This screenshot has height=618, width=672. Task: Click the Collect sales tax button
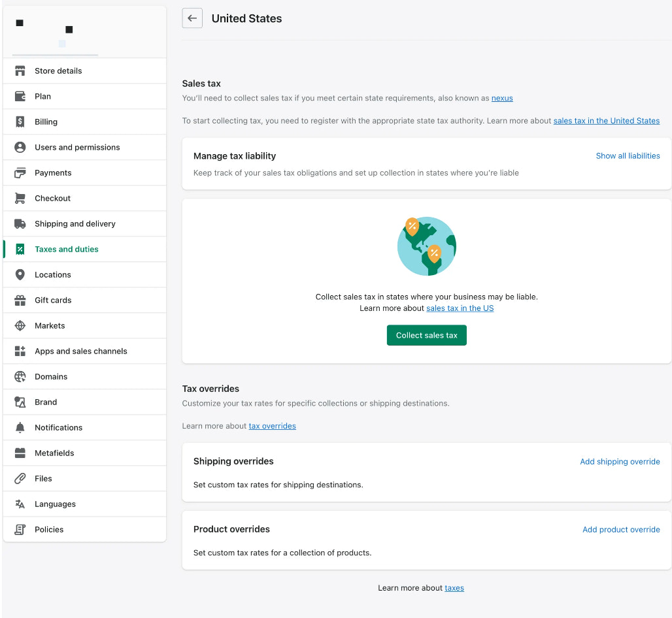point(426,335)
